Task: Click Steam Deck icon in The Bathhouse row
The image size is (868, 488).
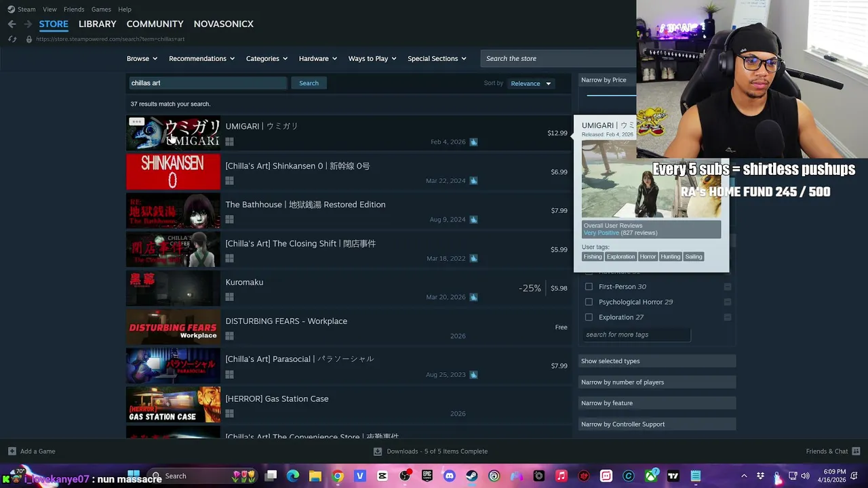Action: point(473,219)
